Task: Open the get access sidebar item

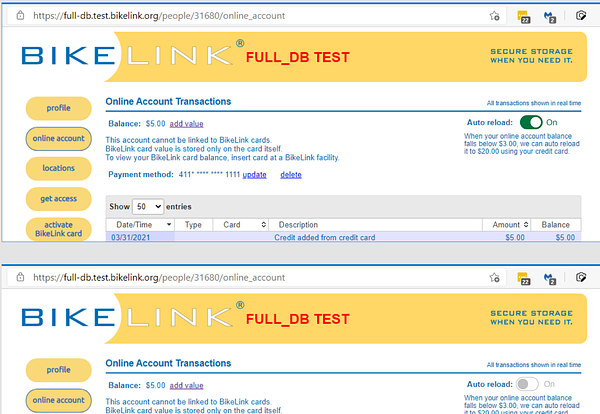Action: (58, 198)
